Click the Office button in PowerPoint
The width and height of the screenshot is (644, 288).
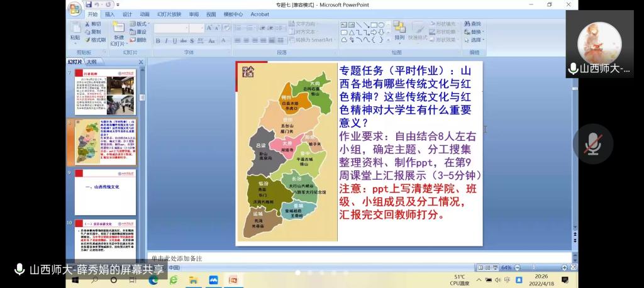click(75, 8)
